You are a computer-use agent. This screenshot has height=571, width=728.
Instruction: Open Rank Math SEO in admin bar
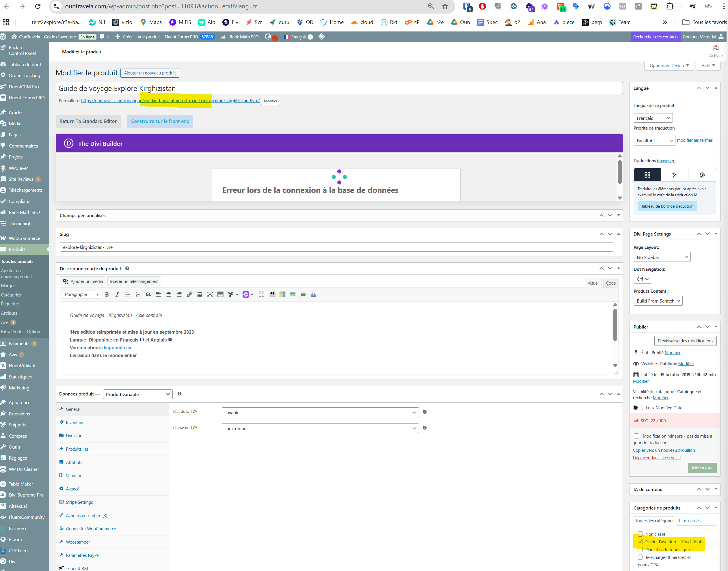[243, 37]
